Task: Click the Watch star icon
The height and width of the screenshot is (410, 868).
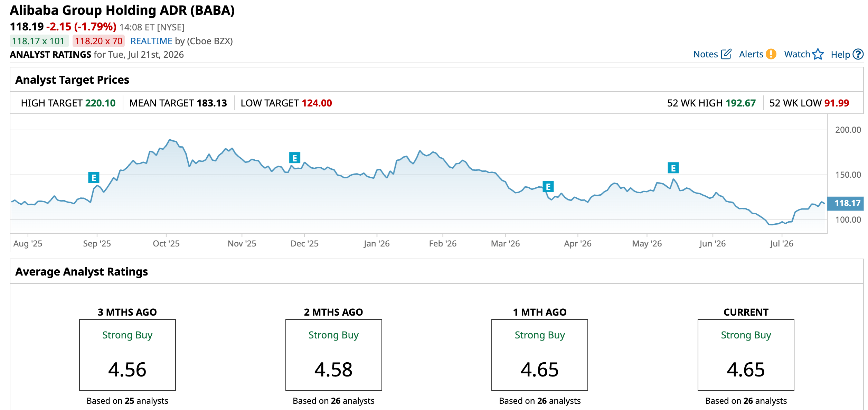Action: [x=818, y=54]
